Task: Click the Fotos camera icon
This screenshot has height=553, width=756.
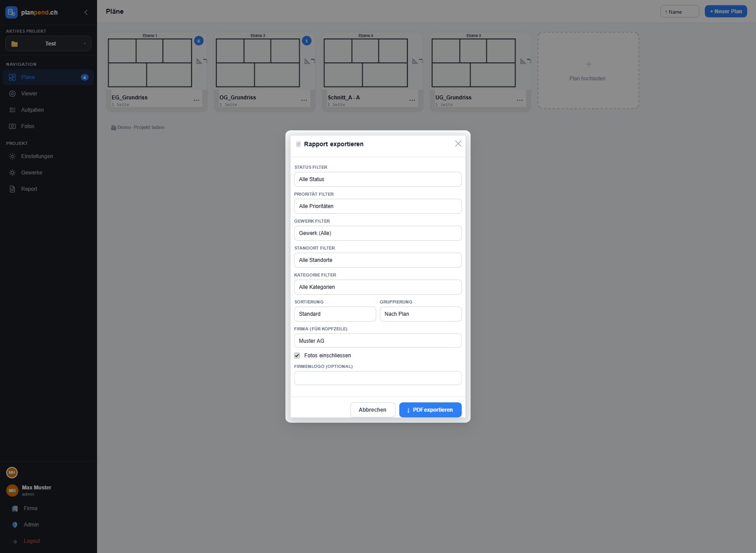Action: pos(12,126)
